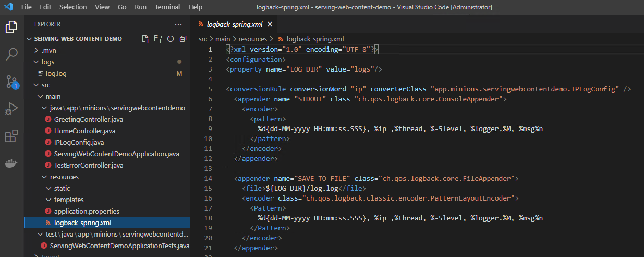Open Explorer more actions ellipsis
Image resolution: width=644 pixels, height=257 pixels.
coord(178,24)
